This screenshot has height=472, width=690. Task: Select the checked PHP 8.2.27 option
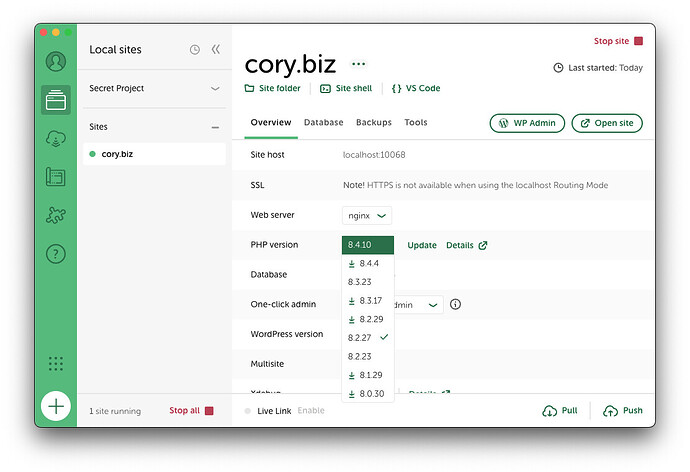pyautogui.click(x=368, y=337)
